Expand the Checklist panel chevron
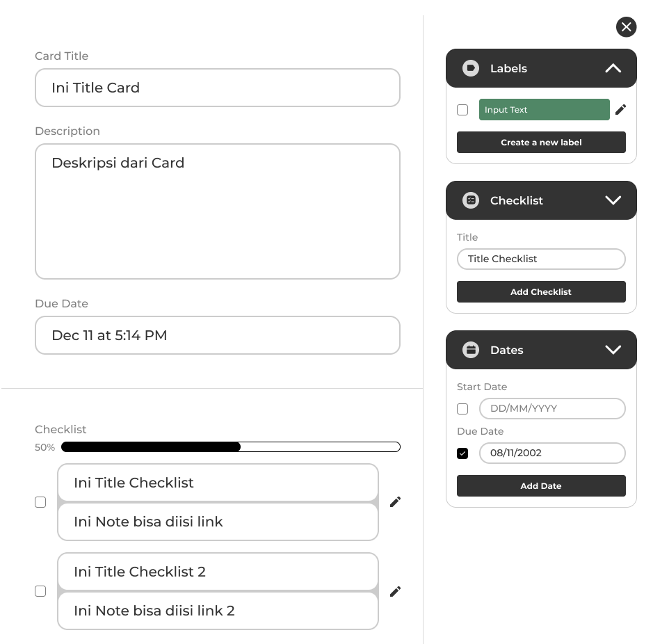This screenshot has width=669, height=644. pyautogui.click(x=613, y=200)
